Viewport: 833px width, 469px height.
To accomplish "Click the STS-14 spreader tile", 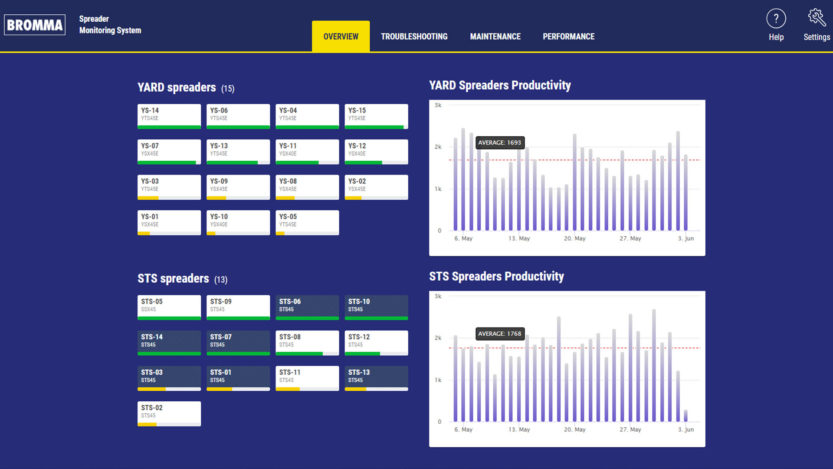I will 169,342.
